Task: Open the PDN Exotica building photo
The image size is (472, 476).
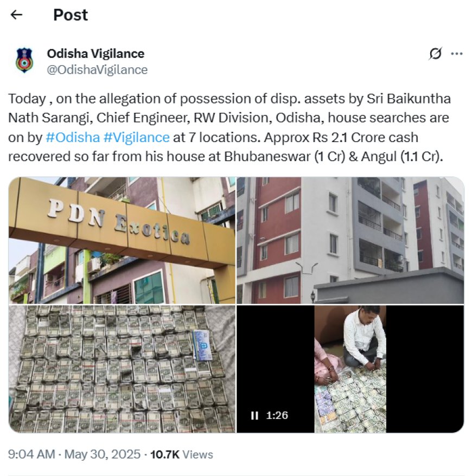Action: (122, 240)
